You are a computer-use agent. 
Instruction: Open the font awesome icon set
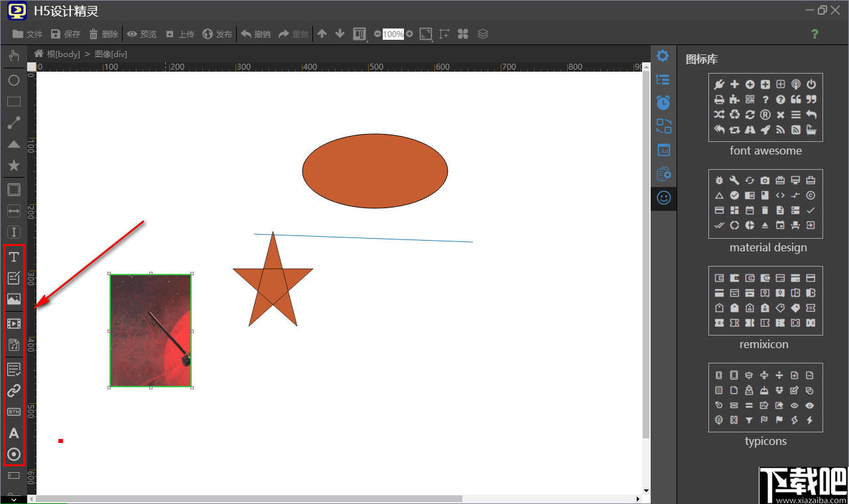765,107
